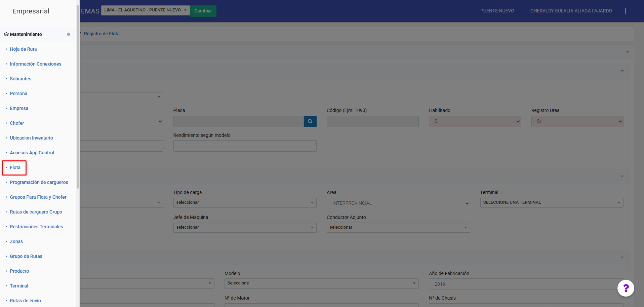Click the Placa search magnifier icon
This screenshot has width=644, height=307.
pos(310,121)
